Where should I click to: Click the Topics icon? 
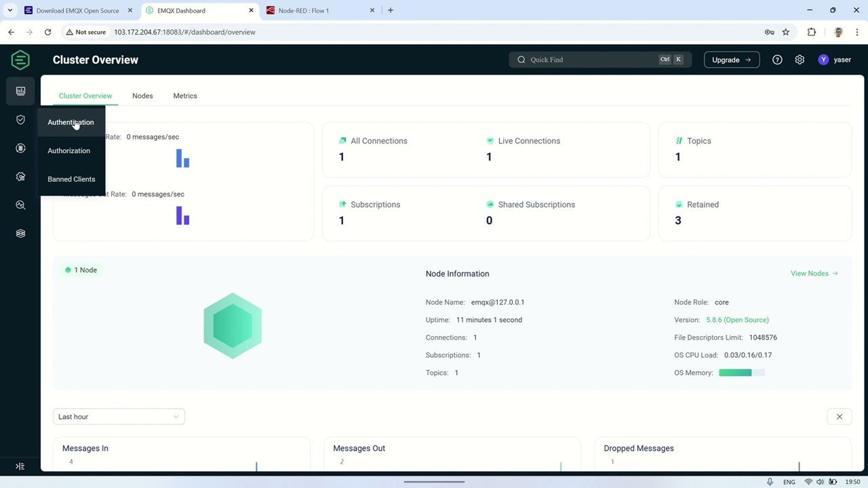(x=679, y=141)
